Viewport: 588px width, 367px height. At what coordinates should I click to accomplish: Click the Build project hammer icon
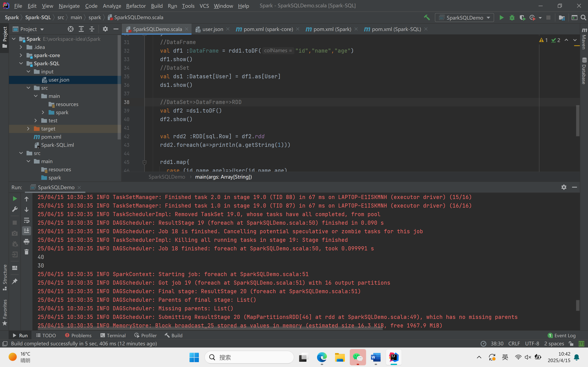(427, 18)
